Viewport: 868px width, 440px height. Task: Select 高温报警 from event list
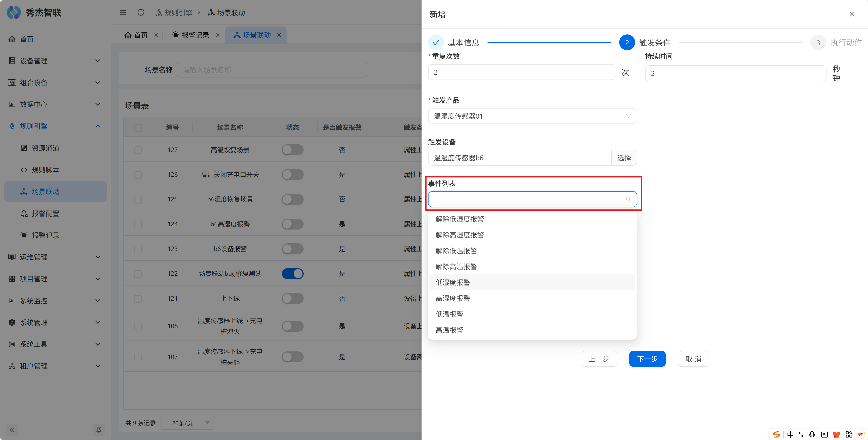[449, 330]
